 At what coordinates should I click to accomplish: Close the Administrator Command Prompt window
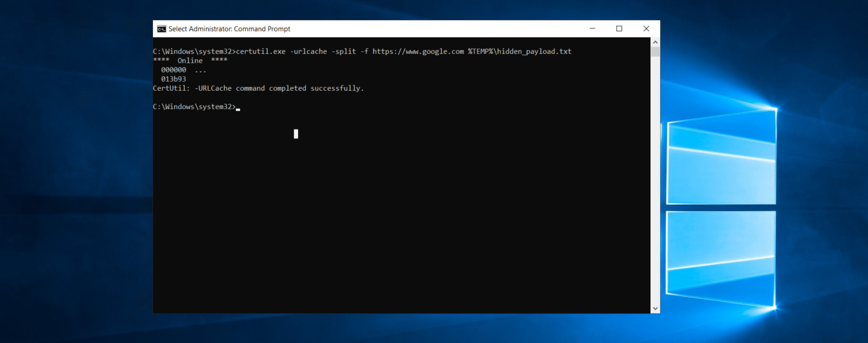coord(646,29)
